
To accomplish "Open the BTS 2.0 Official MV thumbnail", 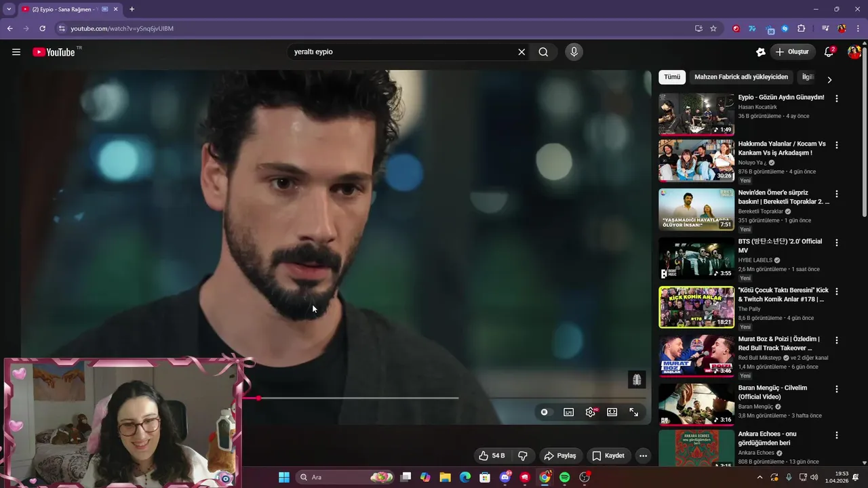I will coord(696,258).
